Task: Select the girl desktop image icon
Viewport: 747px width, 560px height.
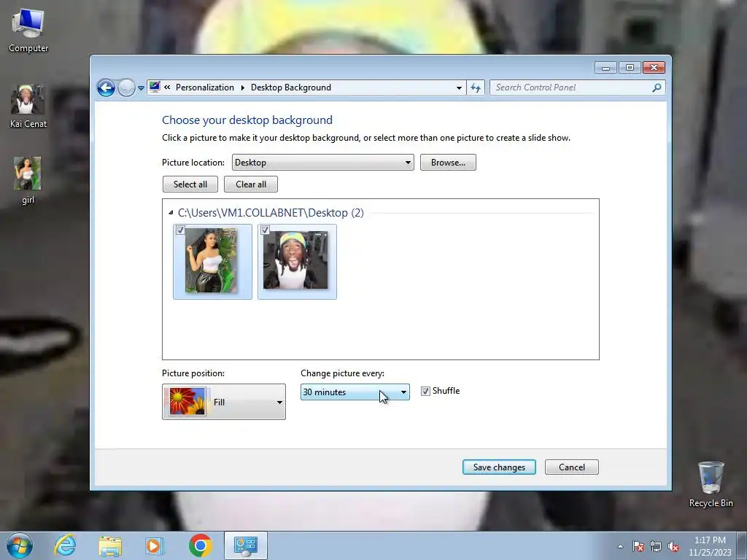Action: [28, 181]
